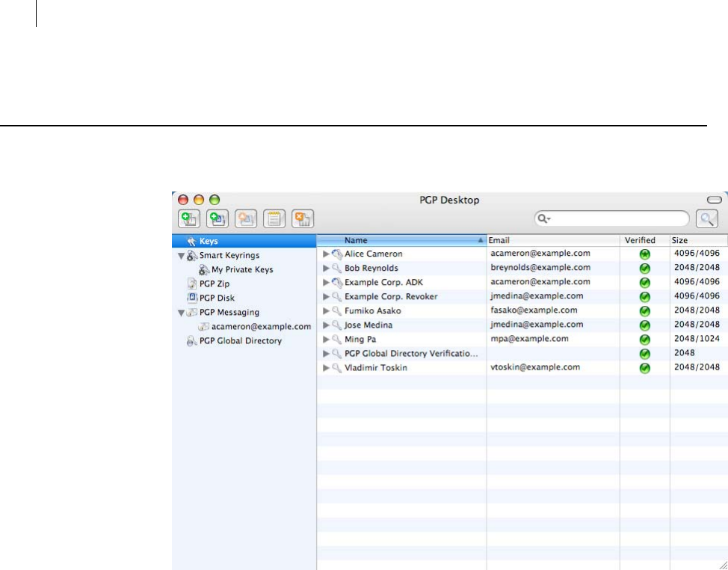Sort by the Name column header
728x570 pixels.
[x=401, y=241]
